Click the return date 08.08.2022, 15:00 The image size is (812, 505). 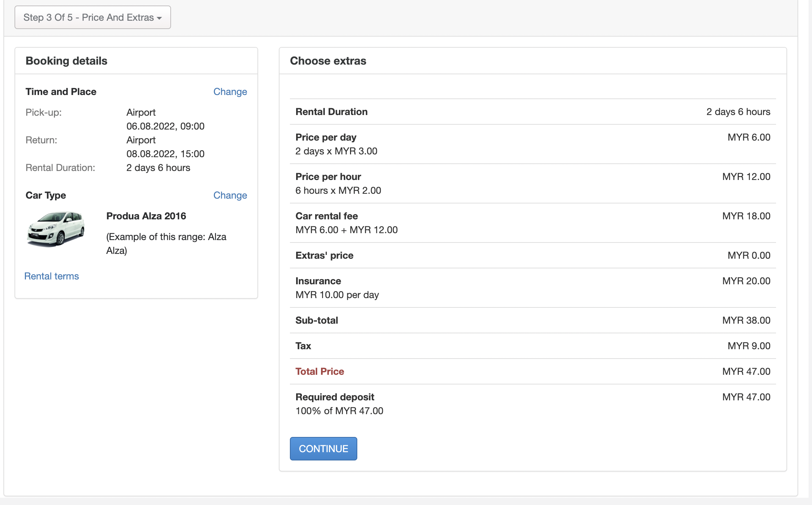165,154
